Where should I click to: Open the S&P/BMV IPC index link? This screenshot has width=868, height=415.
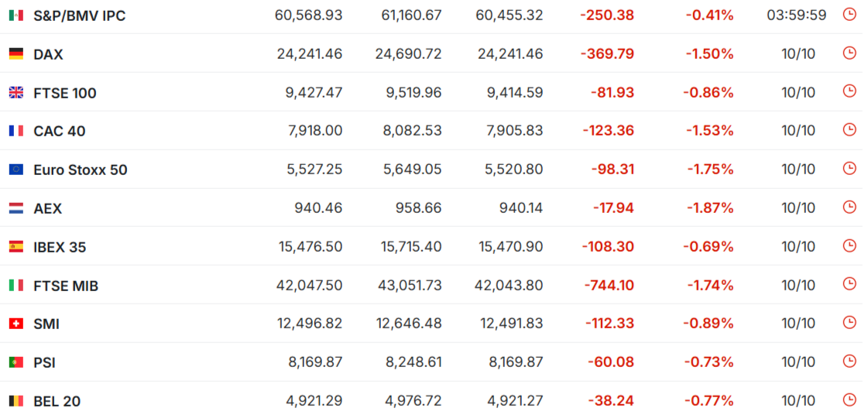(x=79, y=15)
